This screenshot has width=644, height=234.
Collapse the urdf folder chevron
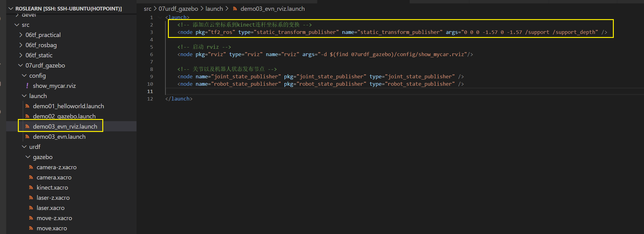point(24,147)
